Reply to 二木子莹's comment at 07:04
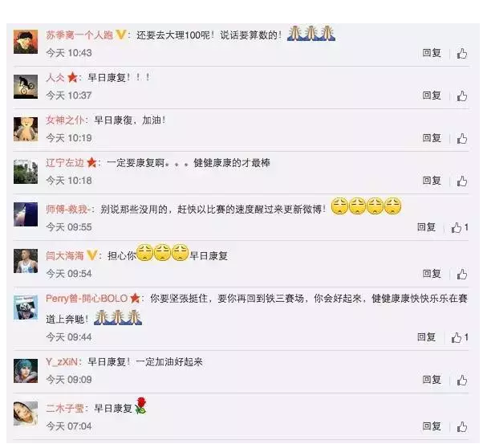Image resolution: width=483 pixels, height=448 pixels. coord(432,426)
